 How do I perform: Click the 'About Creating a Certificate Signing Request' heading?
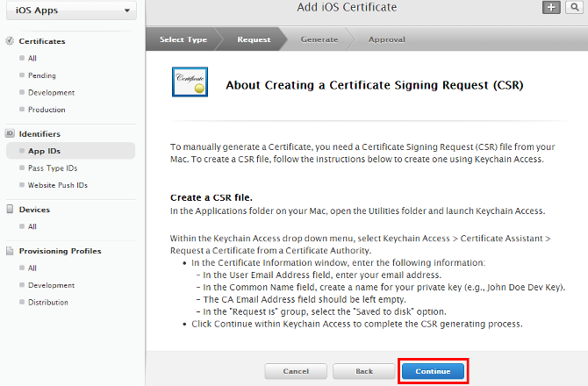coord(374,85)
